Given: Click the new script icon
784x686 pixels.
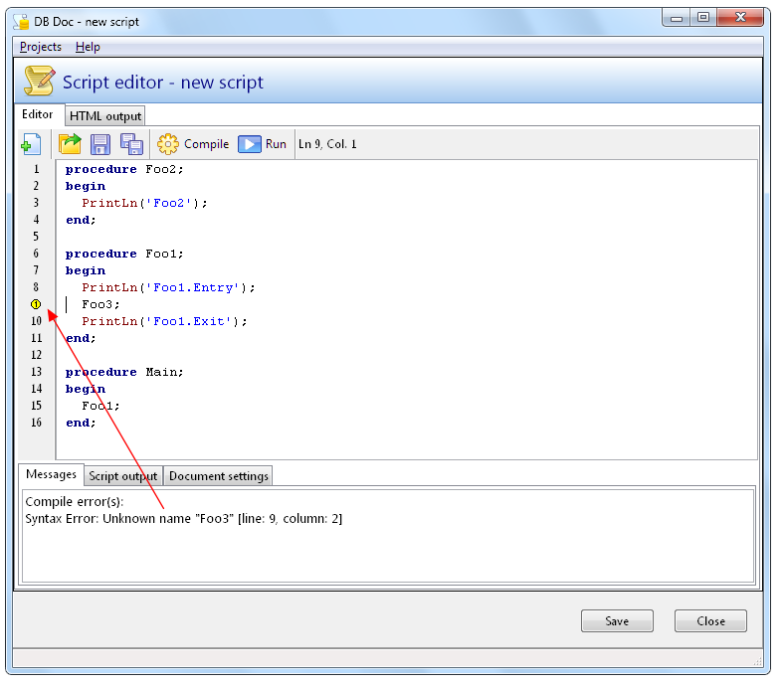Looking at the screenshot, I should [31, 144].
